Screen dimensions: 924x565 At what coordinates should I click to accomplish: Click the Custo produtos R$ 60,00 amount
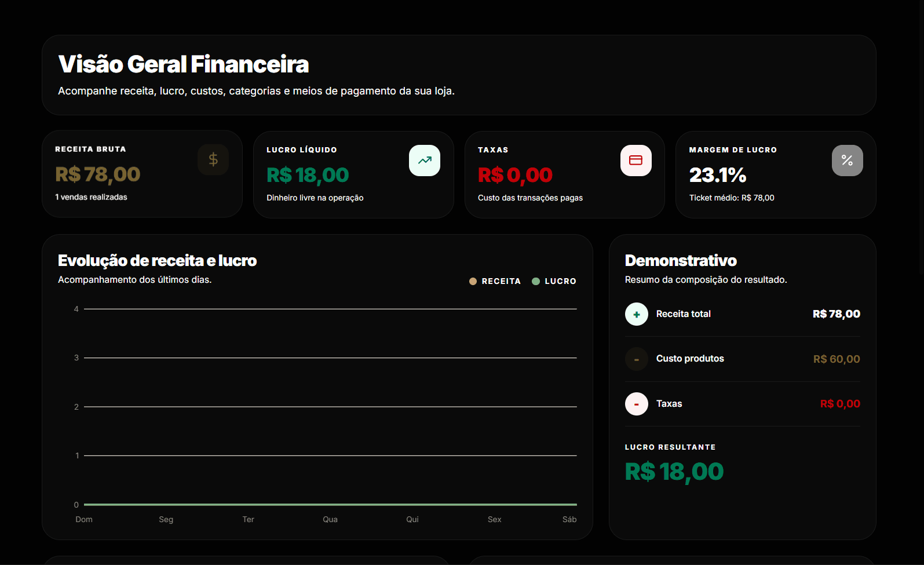coord(836,359)
